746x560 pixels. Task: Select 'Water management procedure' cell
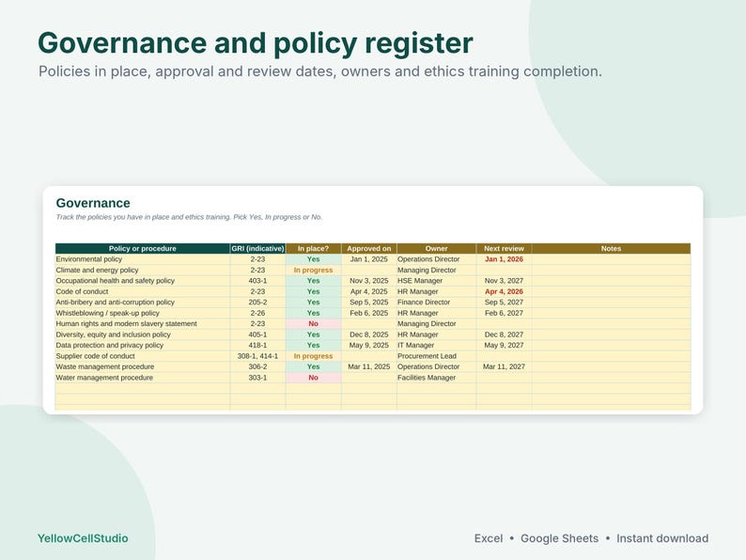[143, 378]
